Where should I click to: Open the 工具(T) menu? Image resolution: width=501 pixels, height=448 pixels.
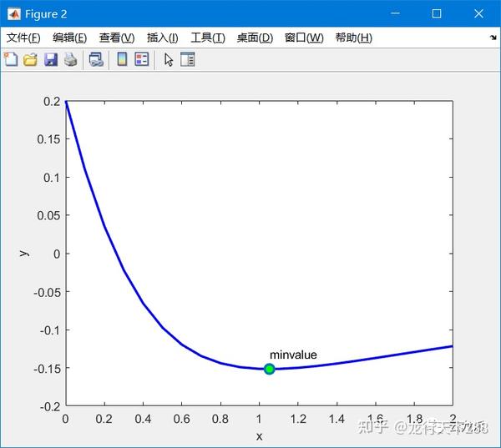pyautogui.click(x=208, y=38)
